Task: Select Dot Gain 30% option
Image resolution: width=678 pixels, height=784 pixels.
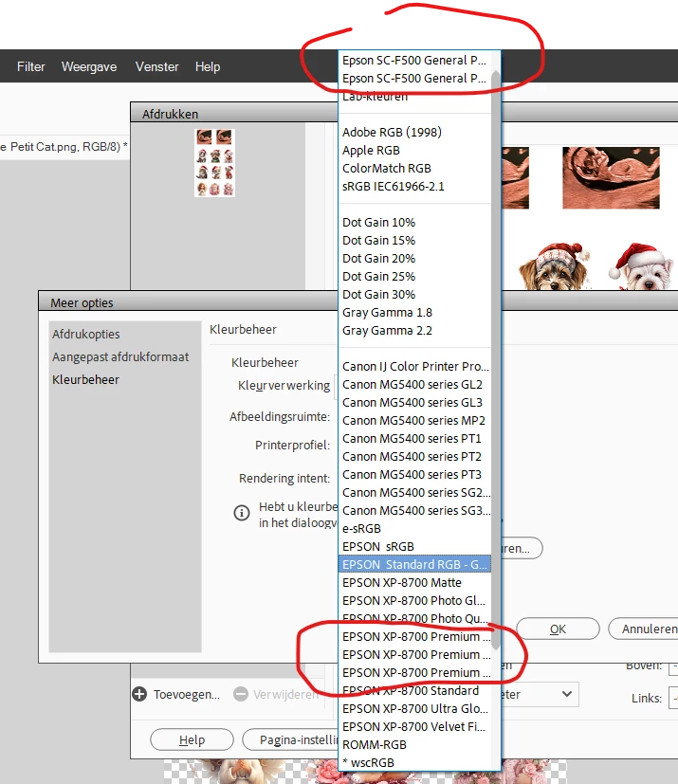Action: pyautogui.click(x=414, y=294)
